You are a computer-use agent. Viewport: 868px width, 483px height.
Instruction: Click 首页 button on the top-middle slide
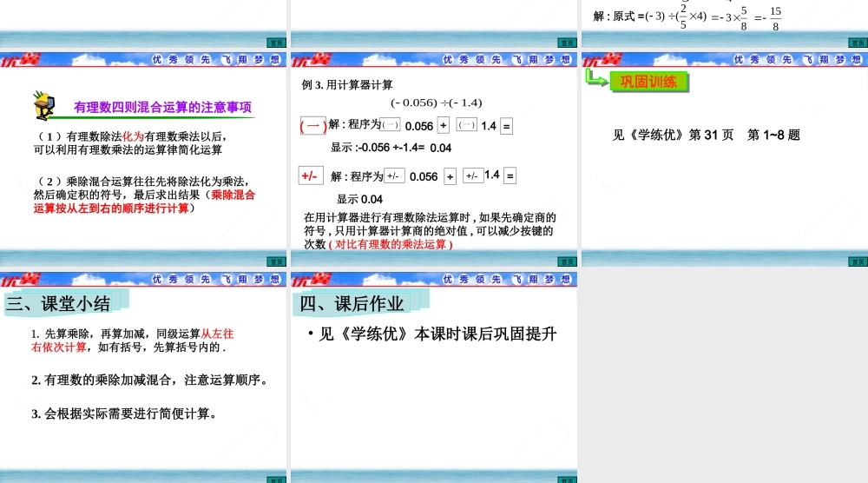(x=567, y=43)
